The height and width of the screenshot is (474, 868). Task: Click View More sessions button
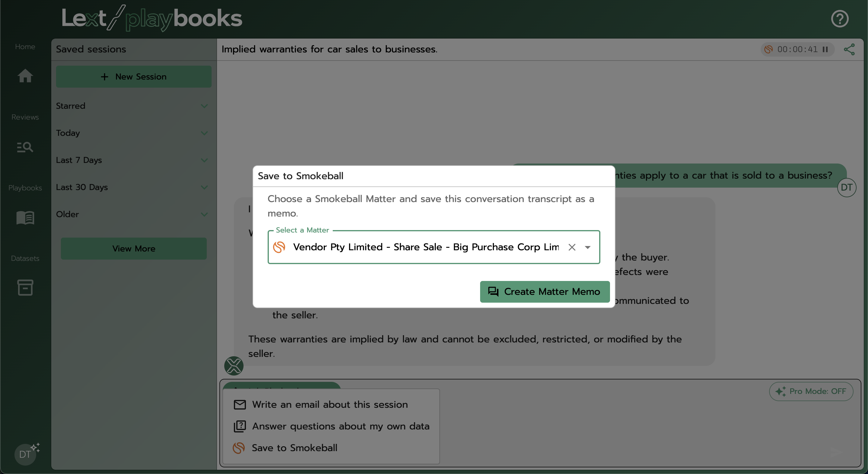[x=134, y=248]
